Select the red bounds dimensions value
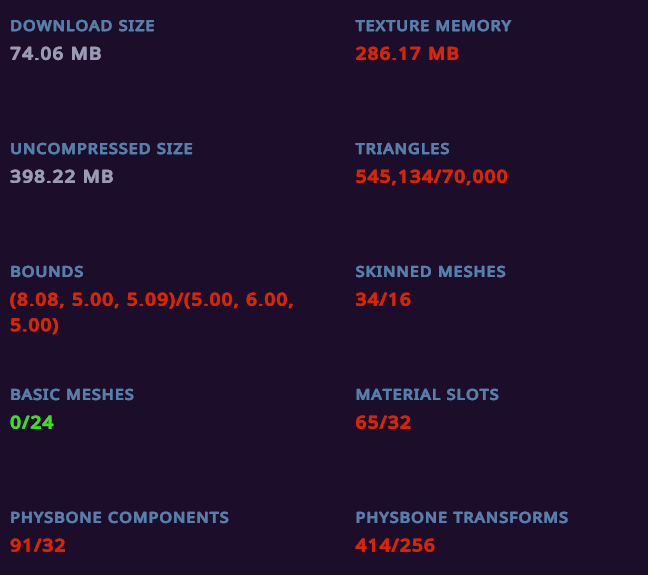Image resolution: width=648 pixels, height=575 pixels. coord(152,312)
